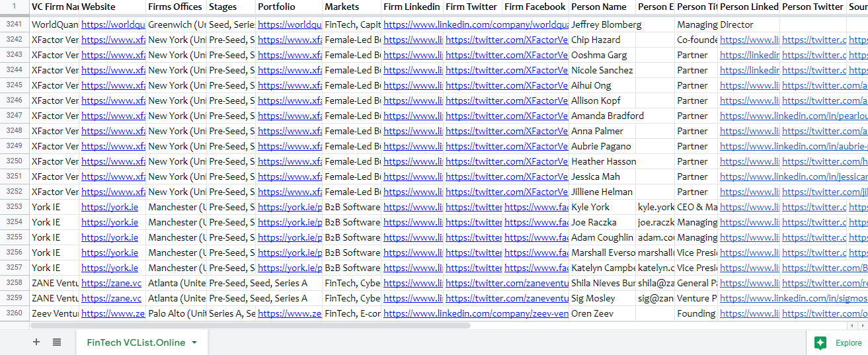Select the Firm Facebook header cell

tap(535, 7)
